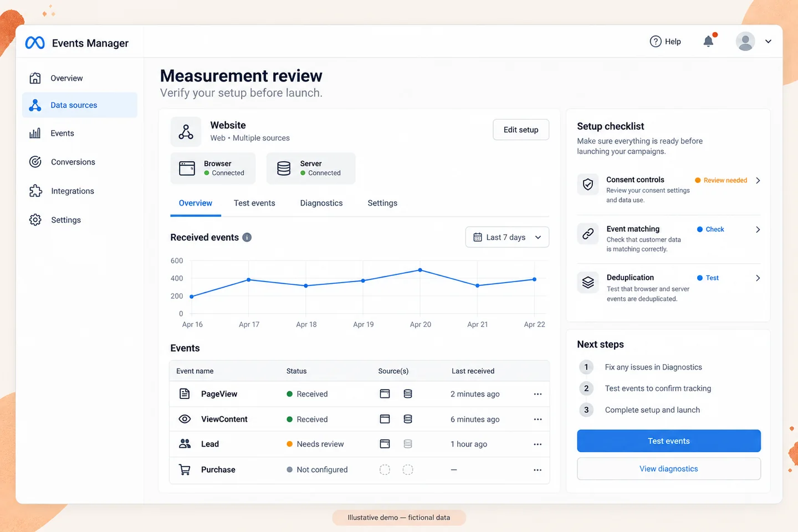Expand the account menu chevron
Viewport: 798px width, 532px height.
click(x=768, y=42)
